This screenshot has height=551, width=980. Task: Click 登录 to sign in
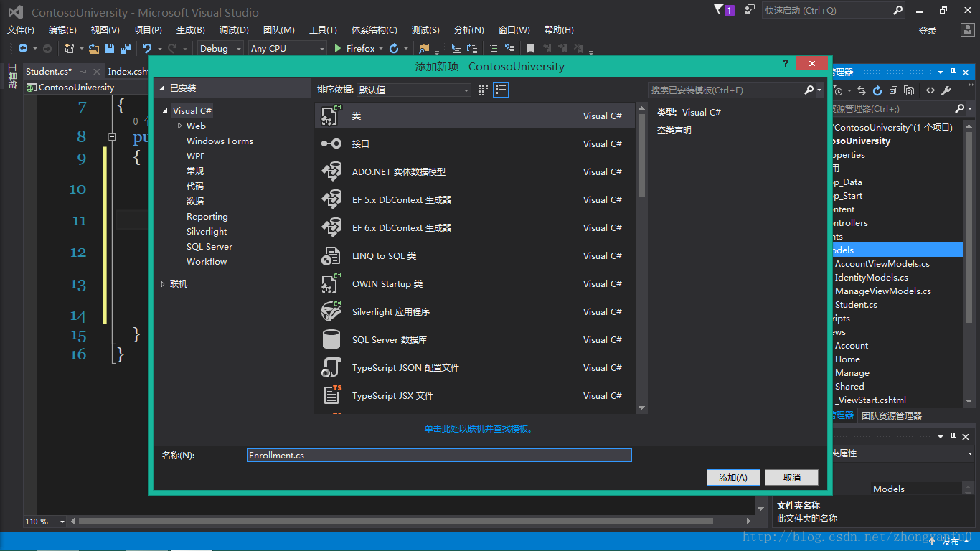928,30
